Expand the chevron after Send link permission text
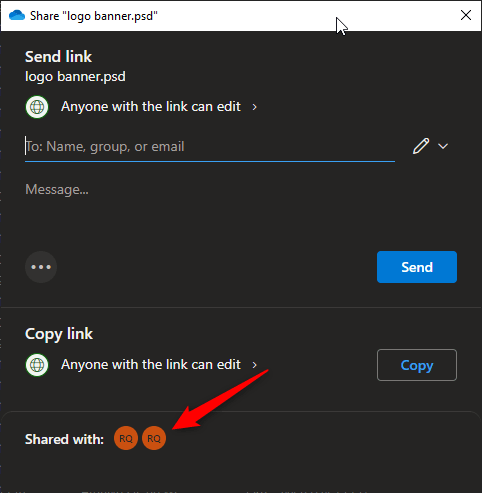 point(255,107)
